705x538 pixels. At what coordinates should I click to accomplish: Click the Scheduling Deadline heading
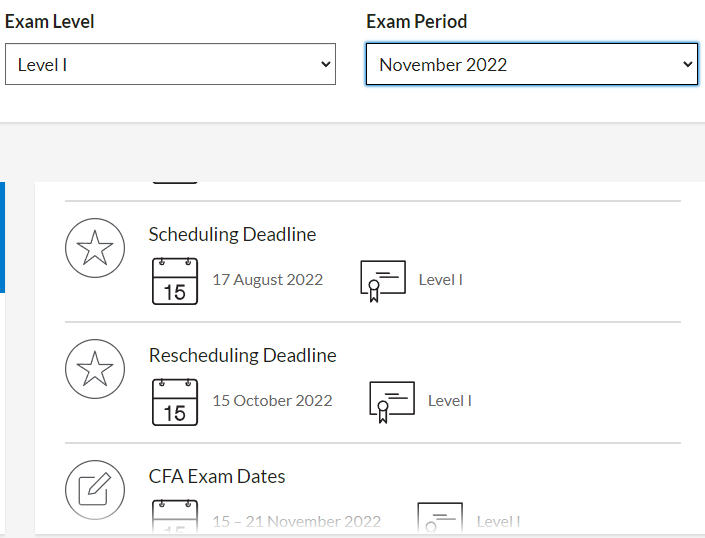(232, 235)
